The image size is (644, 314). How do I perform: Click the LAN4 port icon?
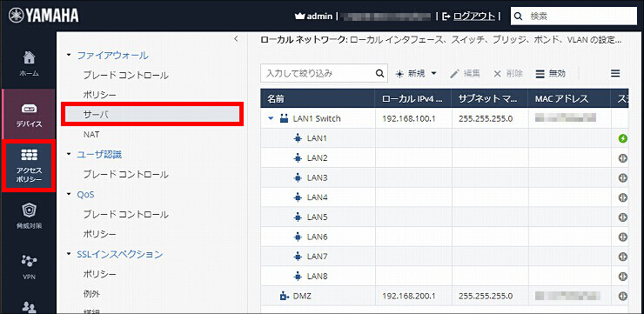pyautogui.click(x=299, y=197)
